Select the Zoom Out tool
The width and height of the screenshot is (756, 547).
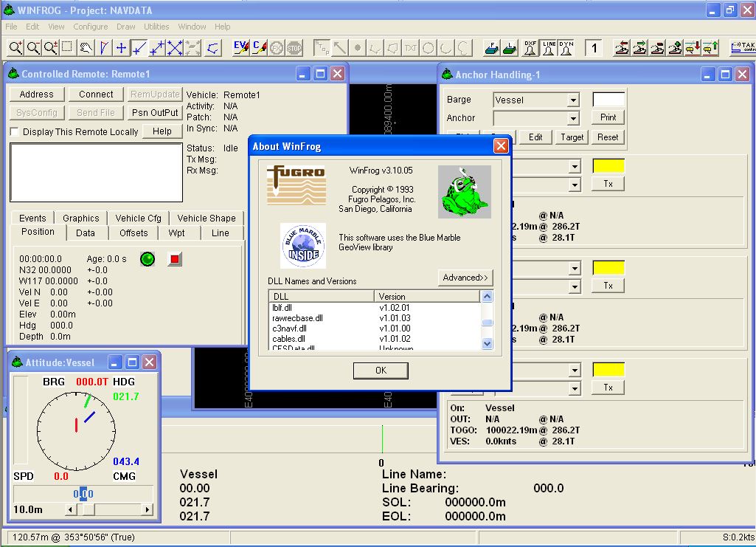[x=35, y=47]
